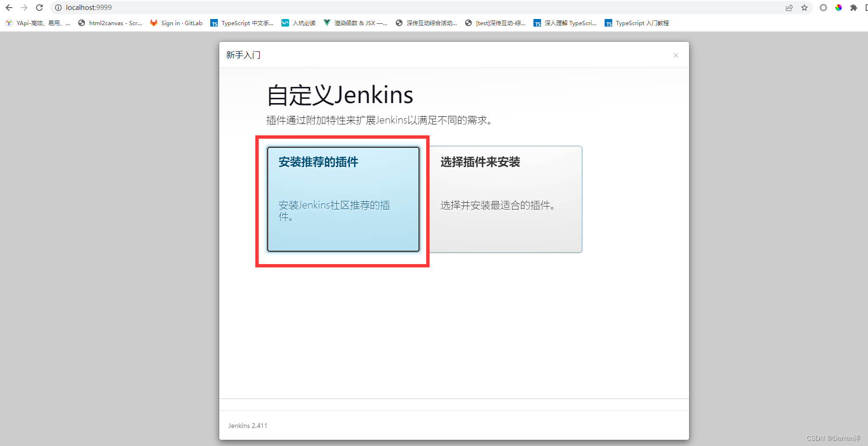Open the TypeScript 入门教程 bookmark

point(637,23)
